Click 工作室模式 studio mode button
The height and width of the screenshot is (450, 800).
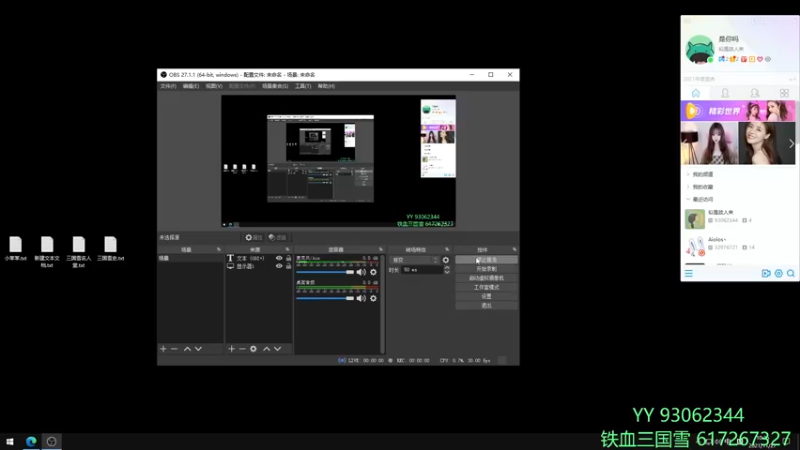(x=486, y=287)
